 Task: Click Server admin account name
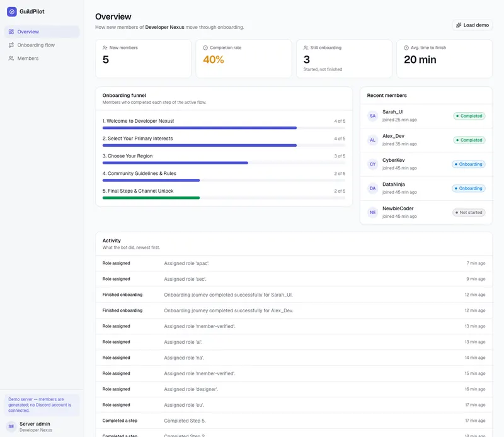(x=35, y=424)
